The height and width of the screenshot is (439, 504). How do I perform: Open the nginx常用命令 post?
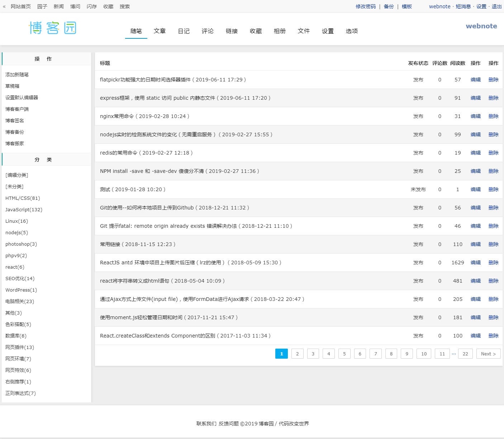click(x=144, y=116)
